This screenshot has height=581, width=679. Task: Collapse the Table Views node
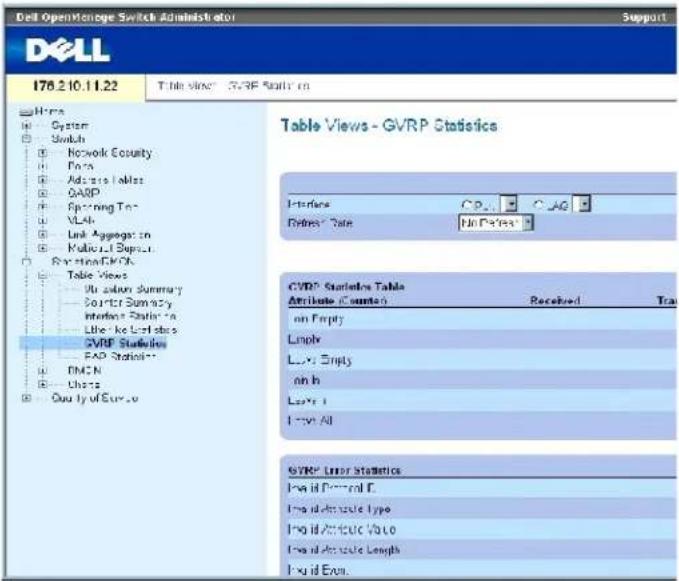click(42, 275)
